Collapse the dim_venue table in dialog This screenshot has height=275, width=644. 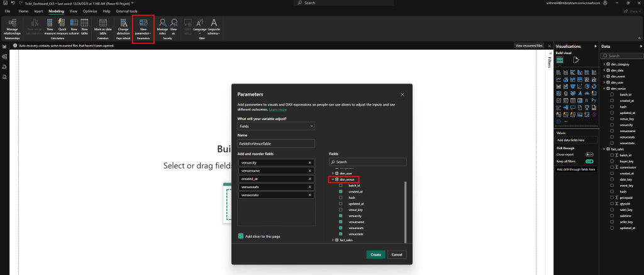[333, 179]
